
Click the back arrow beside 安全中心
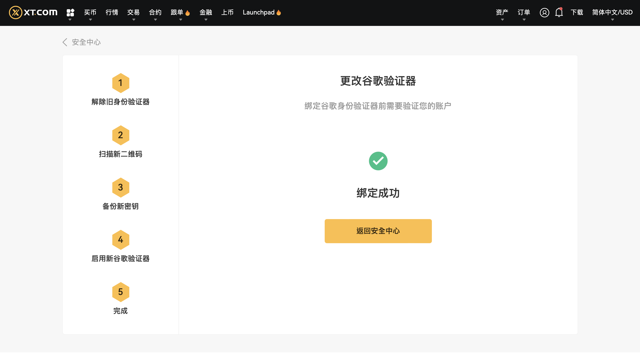point(65,42)
